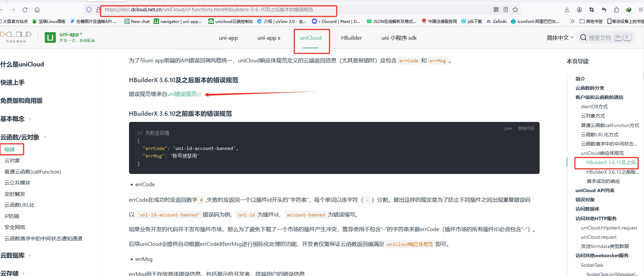The image size is (644, 276).
Task: Select 综述 in the sidebar
Action: coord(10,149)
